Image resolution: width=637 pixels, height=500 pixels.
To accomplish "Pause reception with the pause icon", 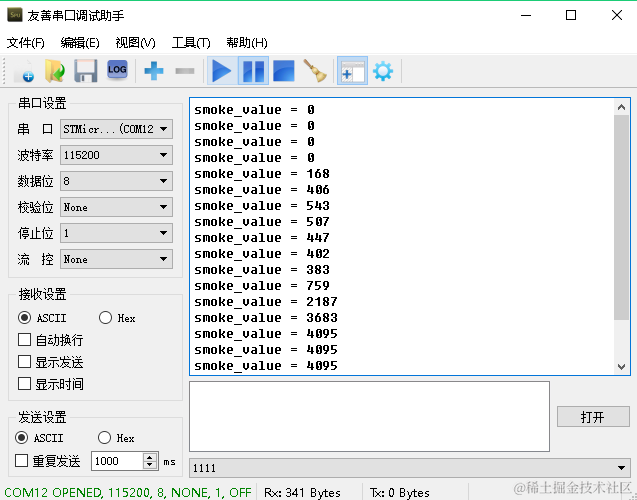I will 254,71.
